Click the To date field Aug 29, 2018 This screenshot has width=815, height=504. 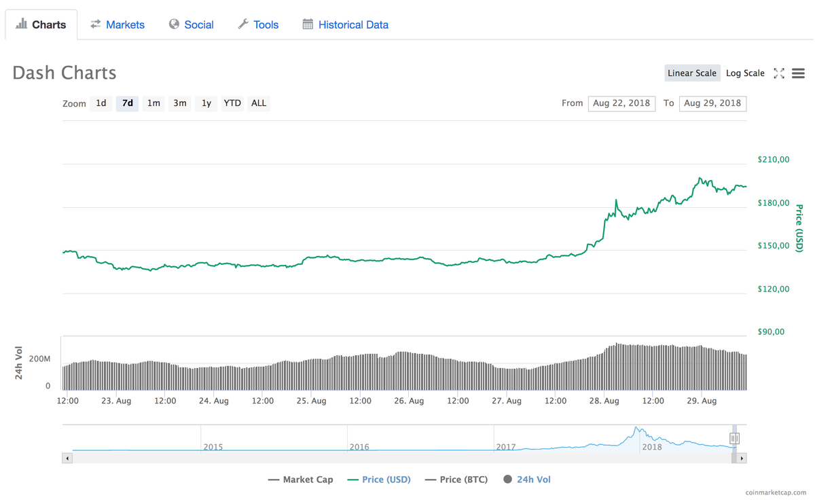pyautogui.click(x=712, y=103)
